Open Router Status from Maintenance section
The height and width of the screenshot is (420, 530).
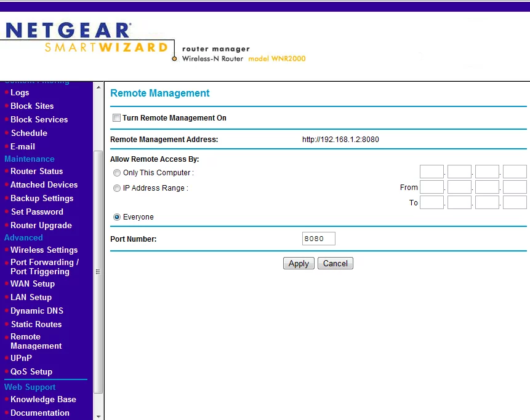[36, 171]
